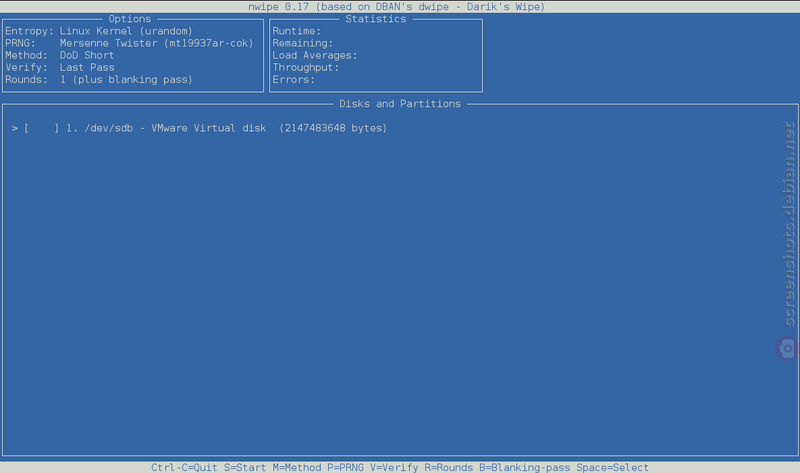This screenshot has height=473, width=800.
Task: Click the S=Start shortcut in footer
Action: tap(245, 467)
